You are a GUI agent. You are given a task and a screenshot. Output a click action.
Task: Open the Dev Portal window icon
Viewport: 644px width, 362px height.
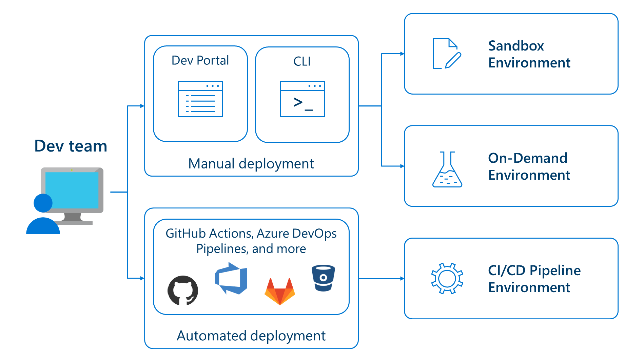tap(200, 99)
